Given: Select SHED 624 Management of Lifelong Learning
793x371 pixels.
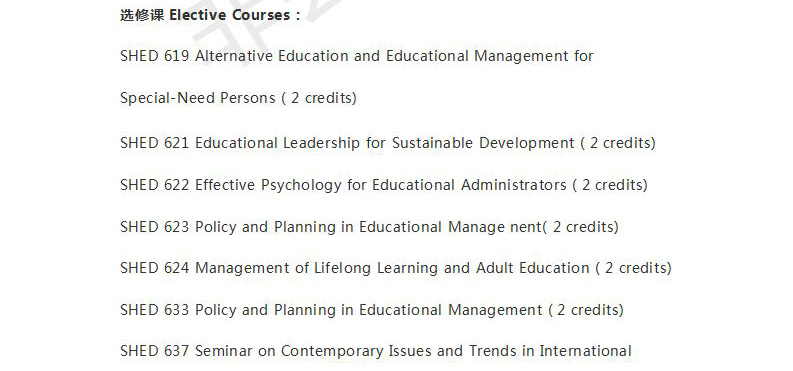Looking at the screenshot, I should pyautogui.click(x=396, y=268).
